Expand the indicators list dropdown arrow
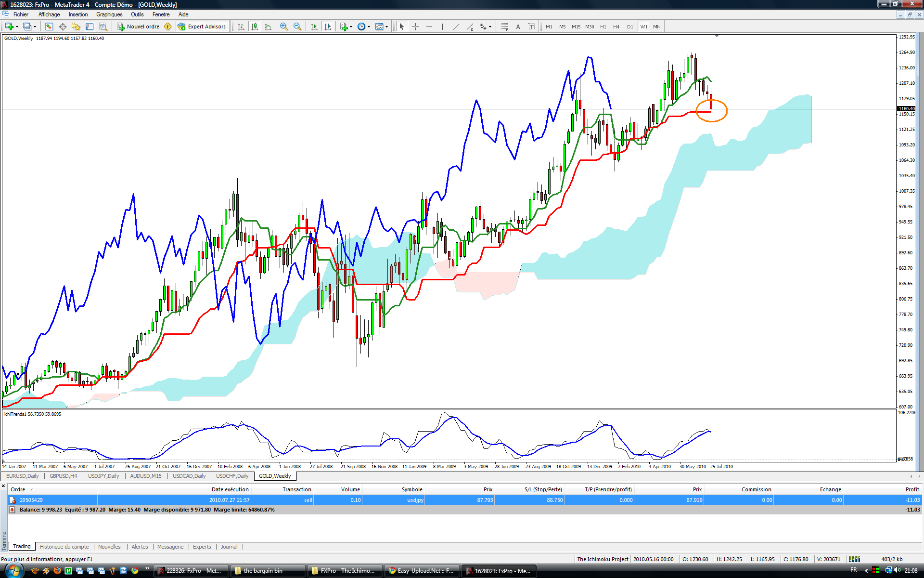The image size is (924, 578). pos(351,27)
